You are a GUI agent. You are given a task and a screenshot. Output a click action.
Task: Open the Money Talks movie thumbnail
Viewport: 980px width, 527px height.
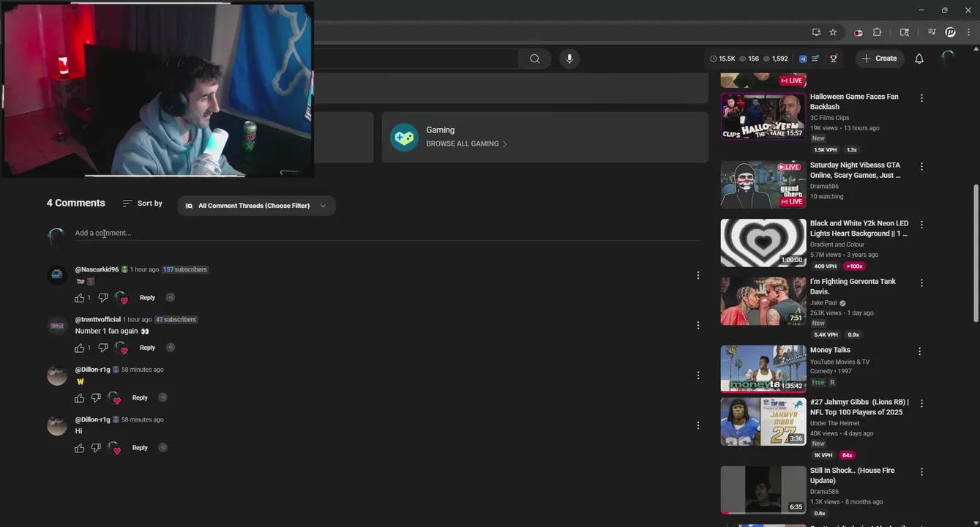click(x=763, y=369)
